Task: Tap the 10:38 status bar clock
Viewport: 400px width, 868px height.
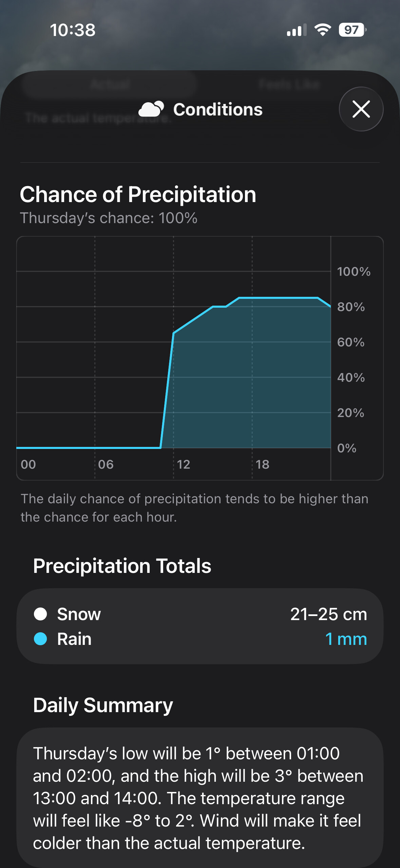Action: 73,30
